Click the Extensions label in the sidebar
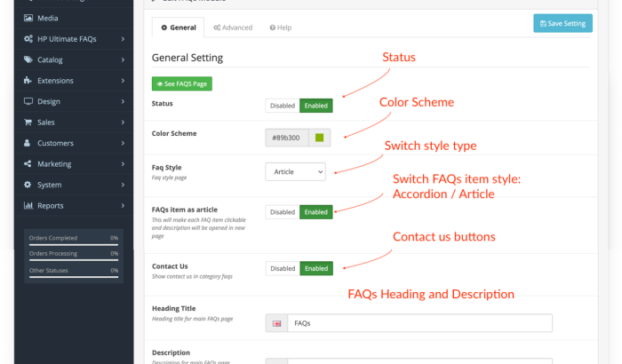Screen dimensions: 622x364 pyautogui.click(x=55, y=81)
